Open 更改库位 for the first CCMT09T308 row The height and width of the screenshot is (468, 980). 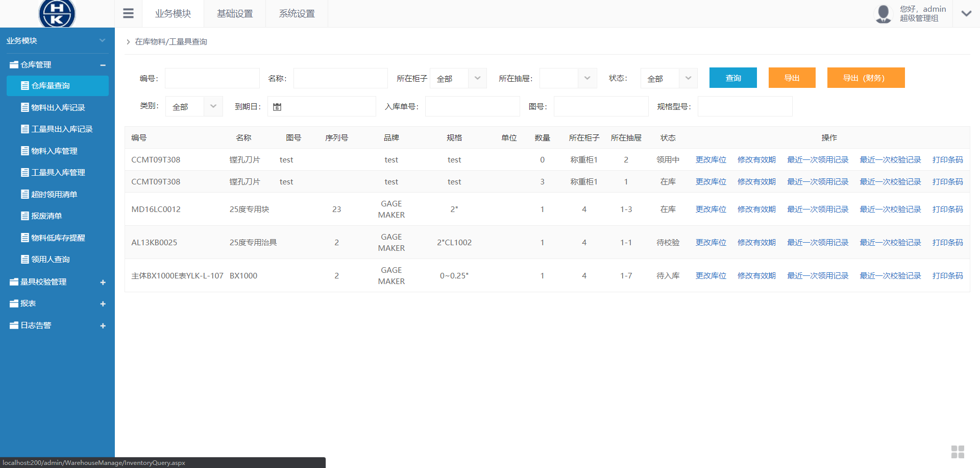710,159
